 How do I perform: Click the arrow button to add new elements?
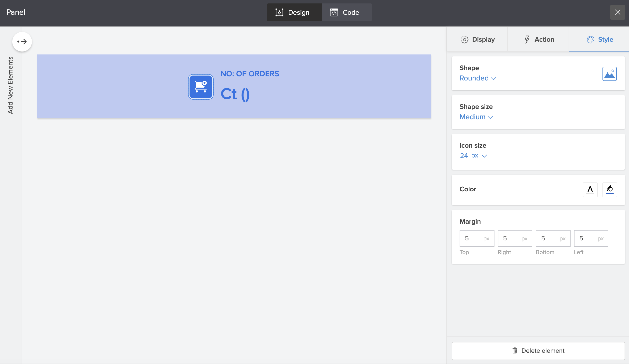coord(22,42)
